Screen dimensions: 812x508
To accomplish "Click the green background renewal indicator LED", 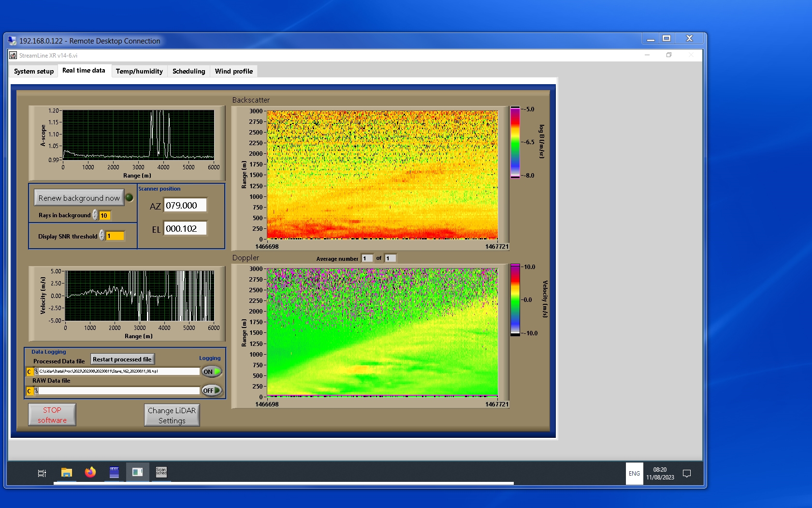I will (x=130, y=197).
